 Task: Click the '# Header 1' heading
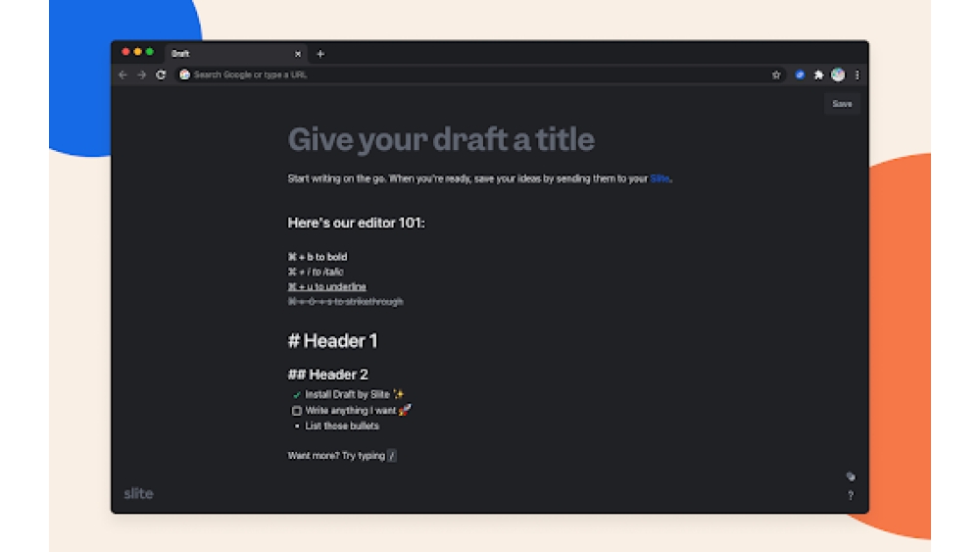pyautogui.click(x=332, y=340)
